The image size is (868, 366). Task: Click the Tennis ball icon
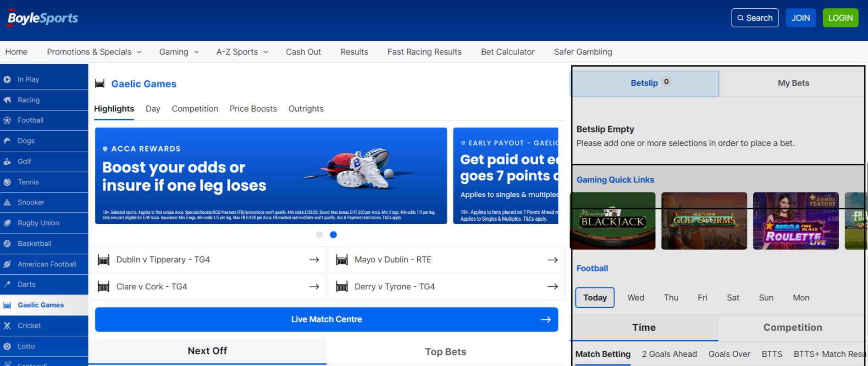click(7, 182)
